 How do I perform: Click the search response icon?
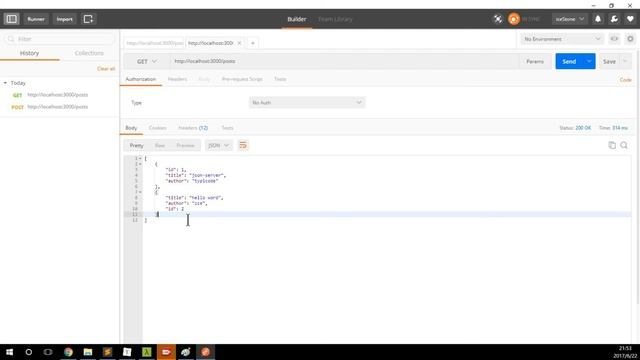click(x=624, y=145)
